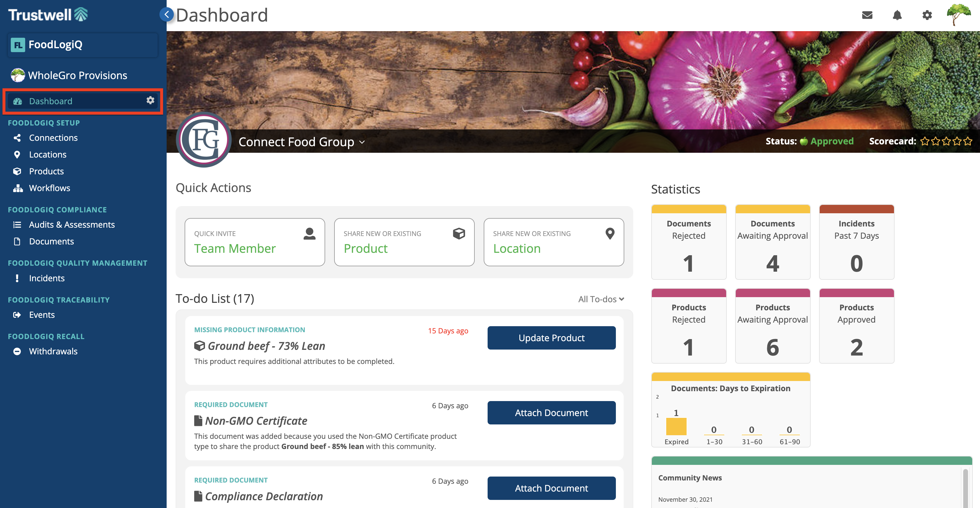Click Attach Document for Non-GMO Certificate

[551, 412]
